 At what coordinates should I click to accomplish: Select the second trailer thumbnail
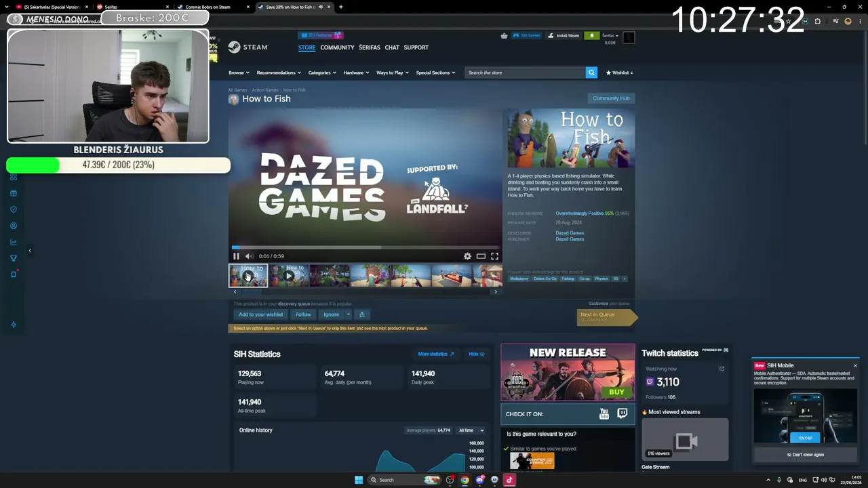[x=289, y=276]
